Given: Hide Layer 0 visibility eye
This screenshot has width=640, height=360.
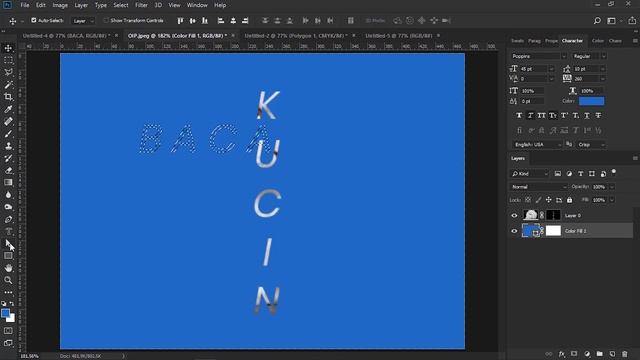Looking at the screenshot, I should click(x=514, y=216).
